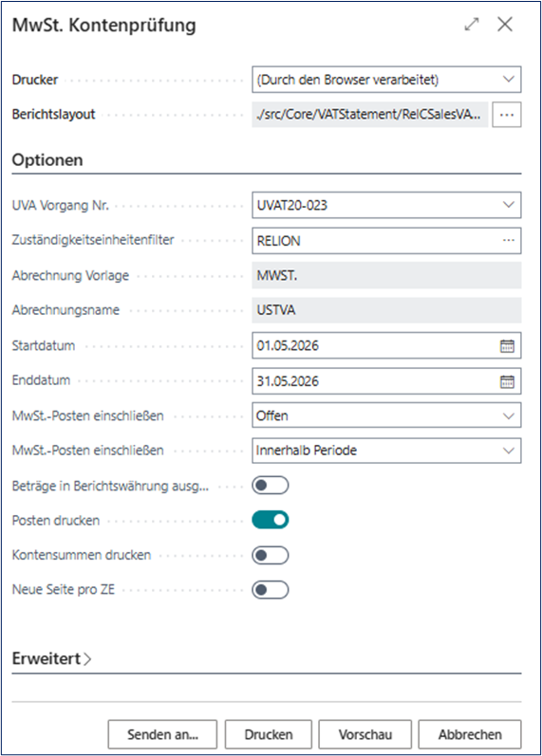Disable the Posten drucken switch
This screenshot has width=542, height=756.
(x=271, y=520)
